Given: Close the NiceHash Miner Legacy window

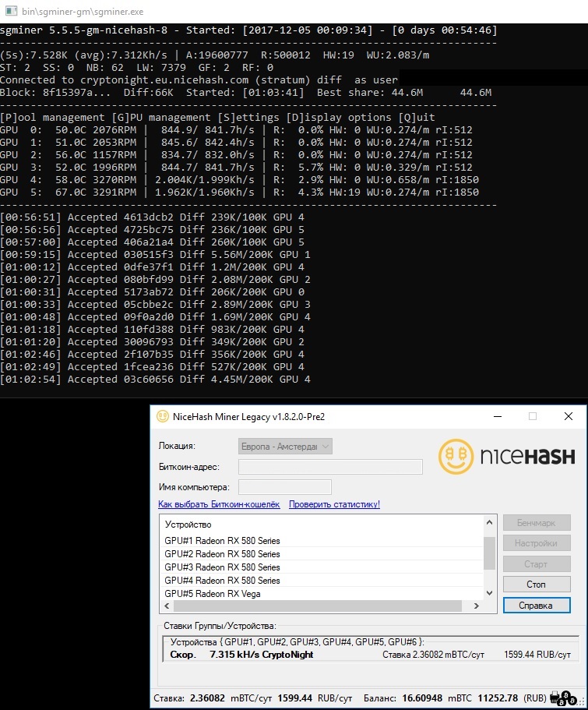Looking at the screenshot, I should click(x=569, y=416).
